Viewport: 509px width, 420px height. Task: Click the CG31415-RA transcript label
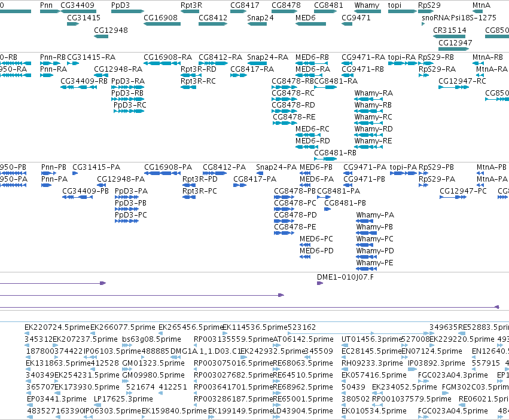coord(92,57)
